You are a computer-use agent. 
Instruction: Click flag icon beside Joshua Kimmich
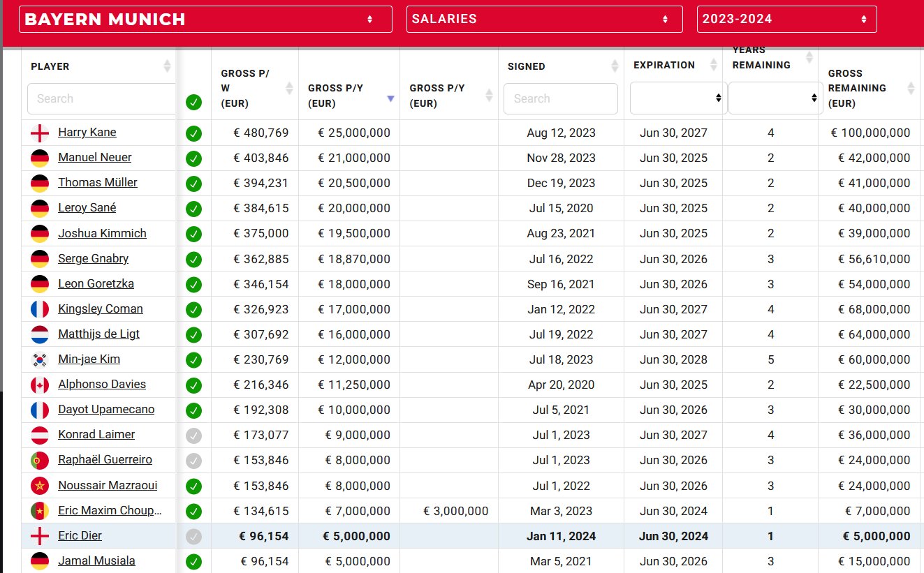[39, 234]
